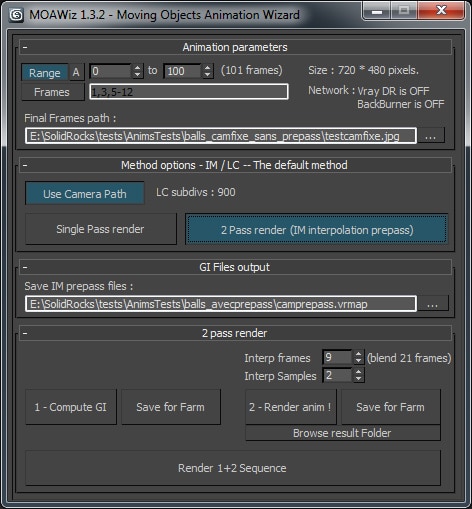Increase the Interp frames value
472x509 pixels.
click(x=358, y=354)
